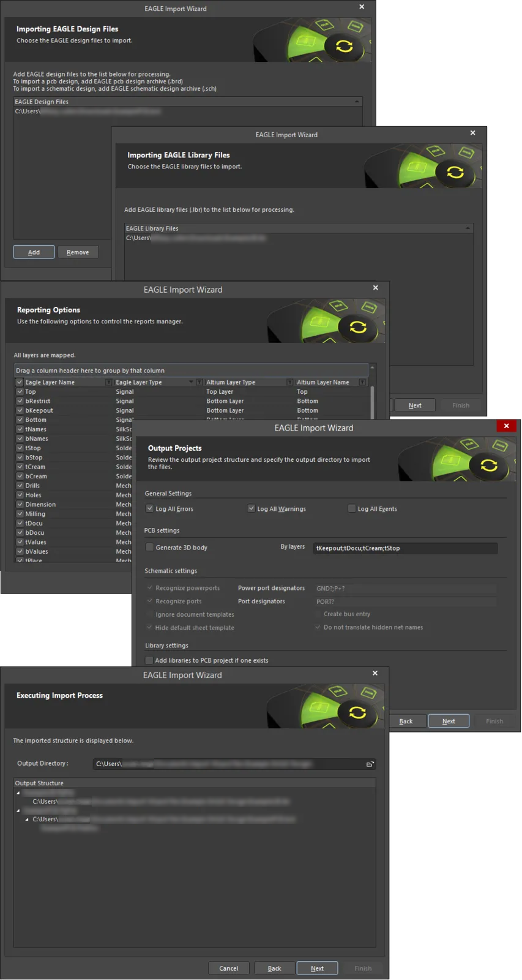Uncheck the tStop layer checkbox

(x=20, y=448)
